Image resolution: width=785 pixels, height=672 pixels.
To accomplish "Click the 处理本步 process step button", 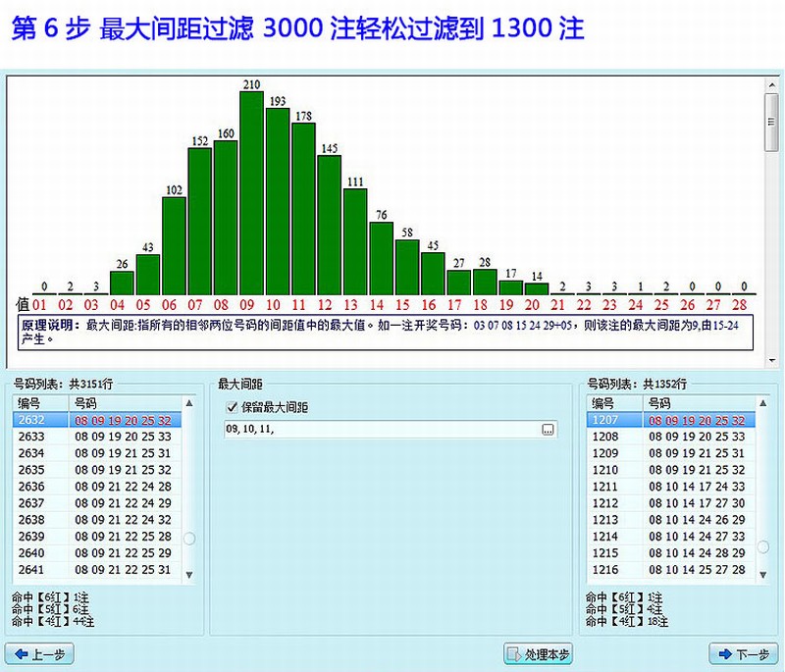I will 538,654.
